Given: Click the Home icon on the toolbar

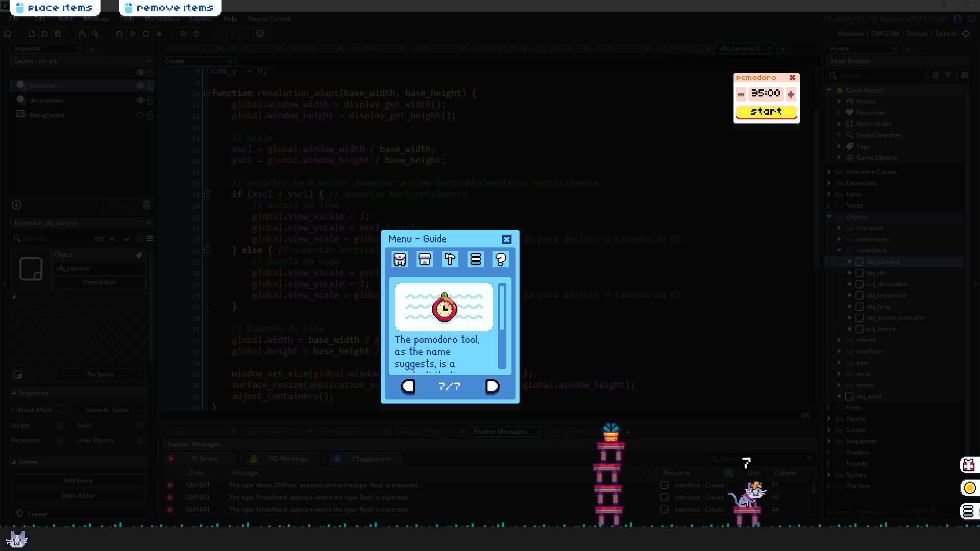Looking at the screenshot, I should coord(8,34).
